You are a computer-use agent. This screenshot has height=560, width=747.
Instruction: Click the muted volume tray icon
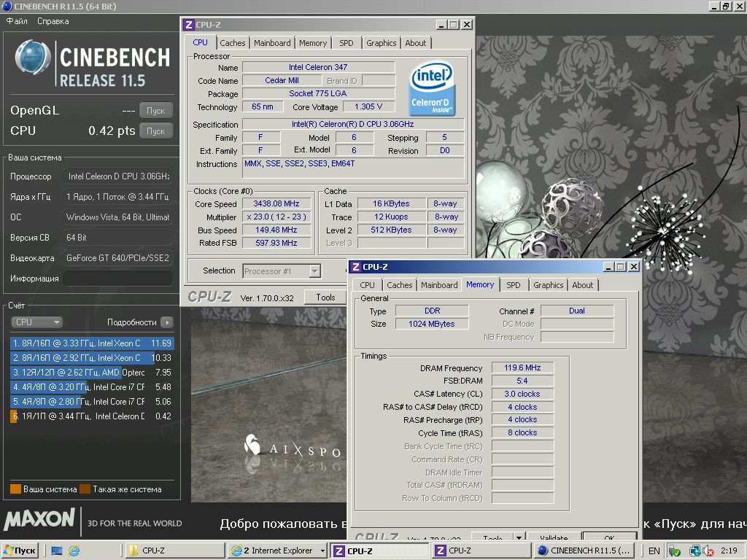[708, 551]
